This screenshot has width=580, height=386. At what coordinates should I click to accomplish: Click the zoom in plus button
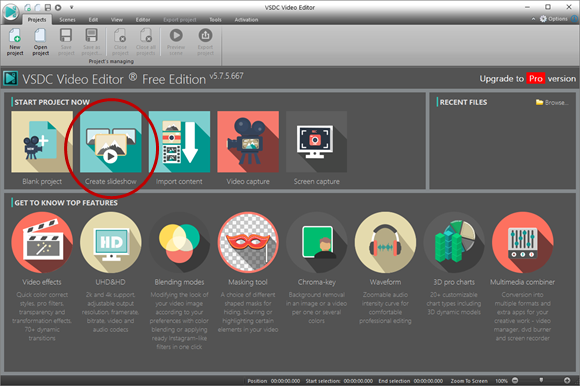point(567,380)
